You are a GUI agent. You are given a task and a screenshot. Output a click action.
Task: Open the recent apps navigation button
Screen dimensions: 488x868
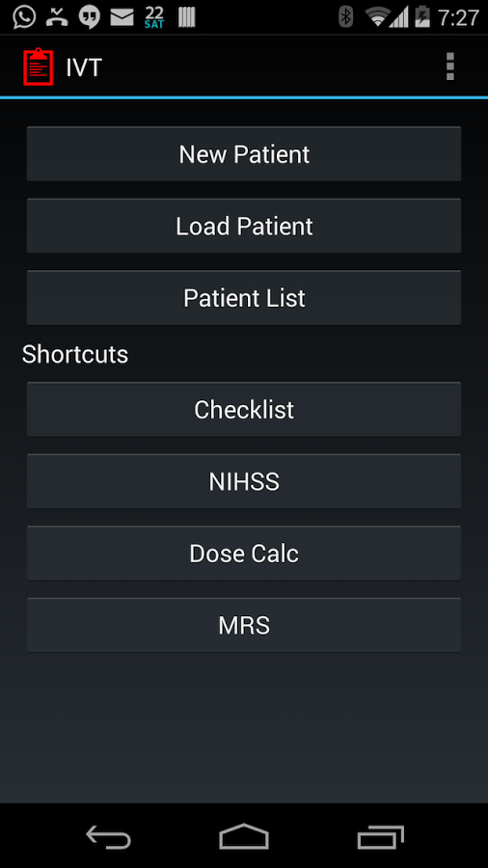click(x=381, y=836)
